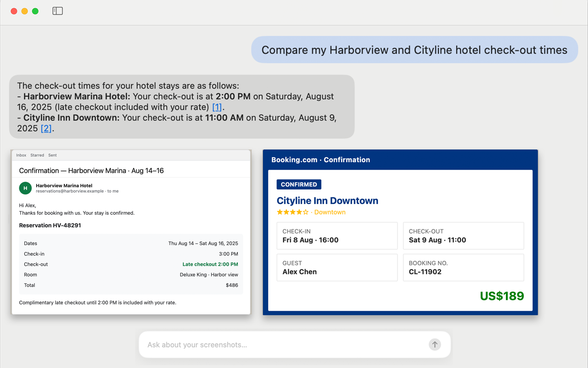
Task: Send message with up-arrow button
Action: click(435, 345)
